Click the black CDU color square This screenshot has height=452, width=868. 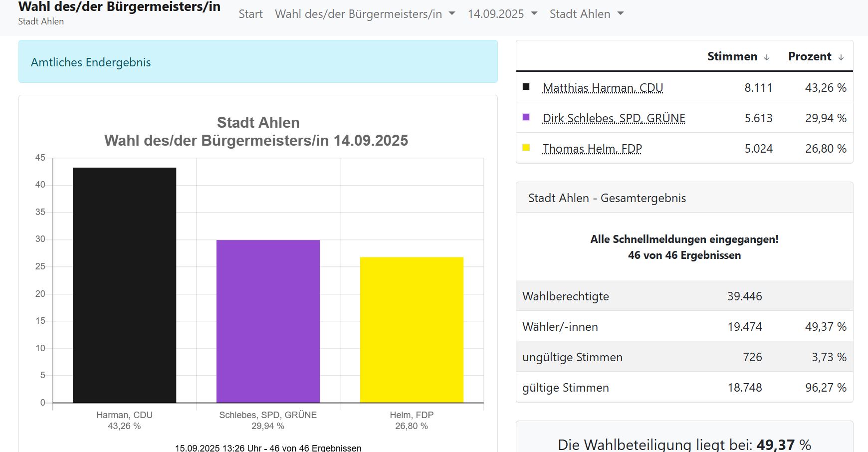[526, 87]
